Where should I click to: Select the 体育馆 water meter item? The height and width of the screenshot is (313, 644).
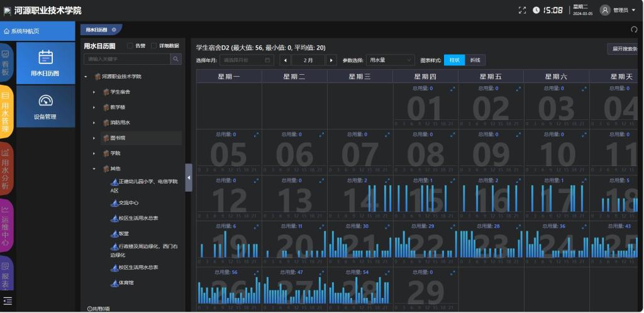pyautogui.click(x=126, y=283)
